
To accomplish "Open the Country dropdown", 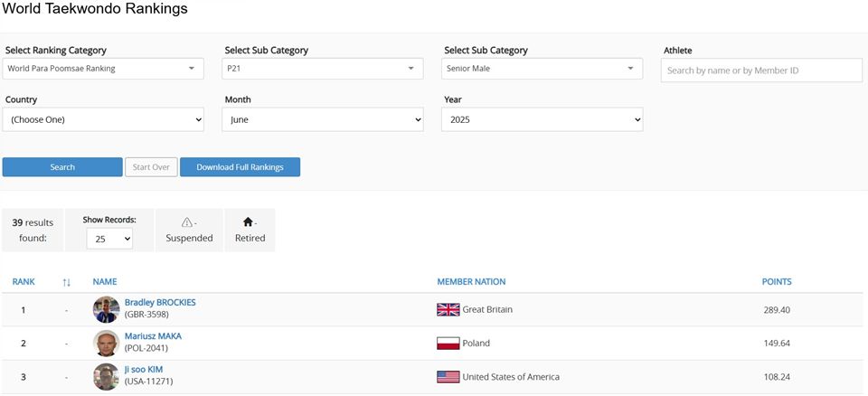I will (x=103, y=119).
